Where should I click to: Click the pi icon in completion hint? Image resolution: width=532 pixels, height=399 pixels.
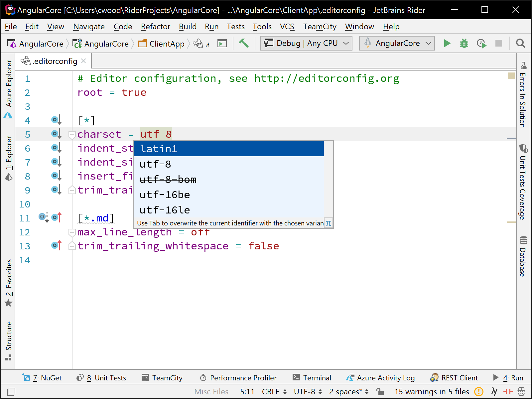329,223
